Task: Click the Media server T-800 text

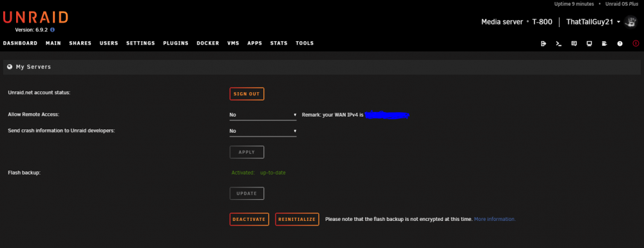Action: [x=516, y=22]
